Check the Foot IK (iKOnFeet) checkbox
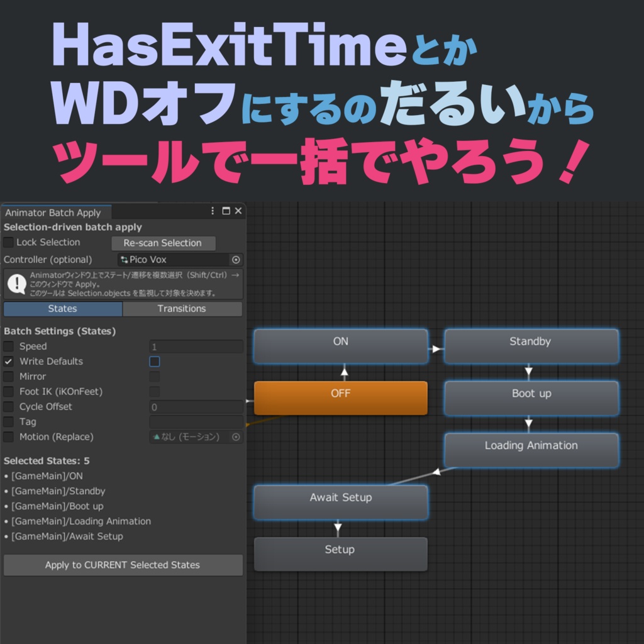Image resolution: width=644 pixels, height=644 pixels. coord(8,391)
